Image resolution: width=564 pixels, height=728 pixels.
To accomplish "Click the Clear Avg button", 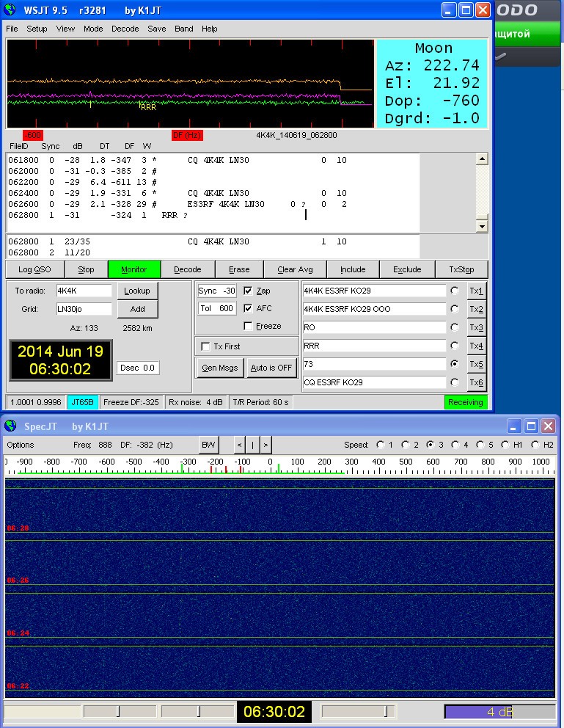I will point(296,269).
